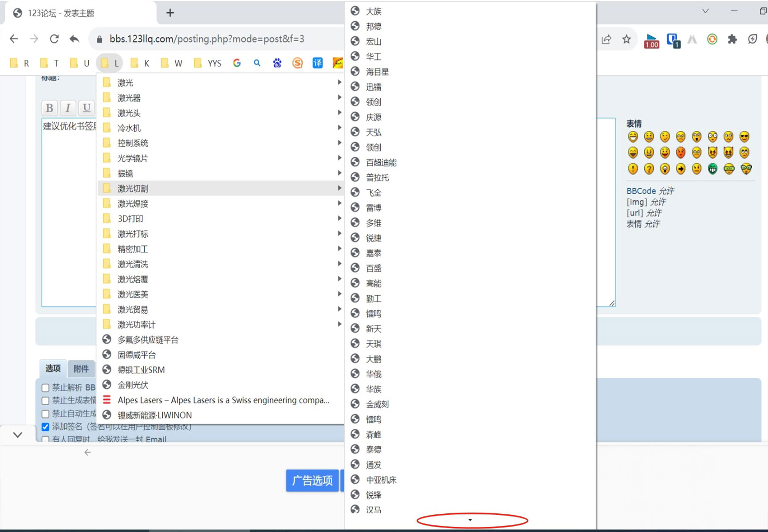Viewport: 768px width, 532px height.
Task: Open the 百超迪能 bookmark
Action: [x=470, y=162]
